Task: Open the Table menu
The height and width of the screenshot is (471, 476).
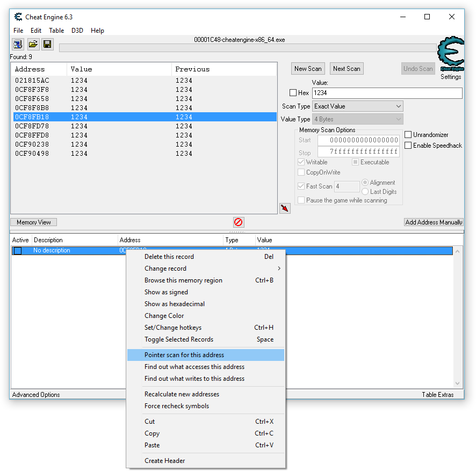Action: point(56,31)
